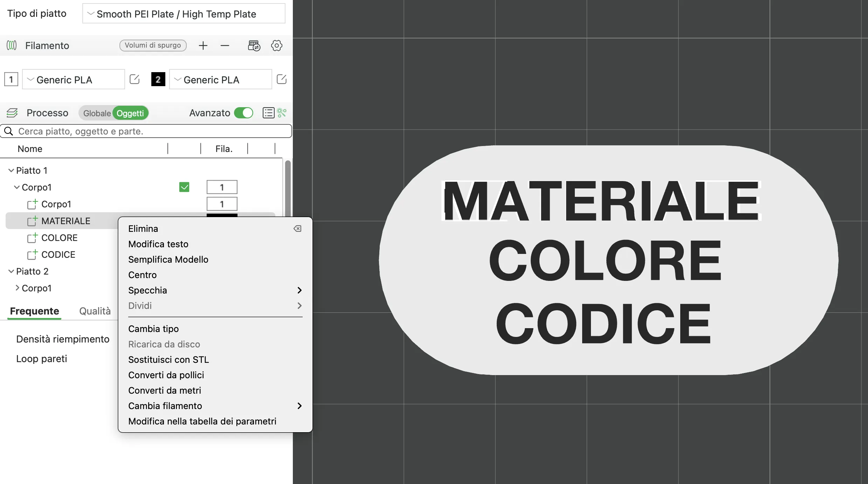This screenshot has width=868, height=484.
Task: Switch to the Qualità tab
Action: (x=95, y=311)
